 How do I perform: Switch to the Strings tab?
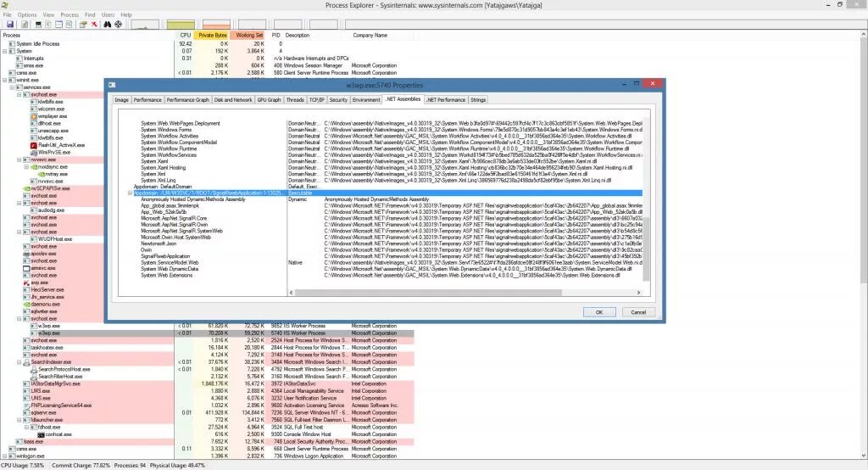pos(478,100)
